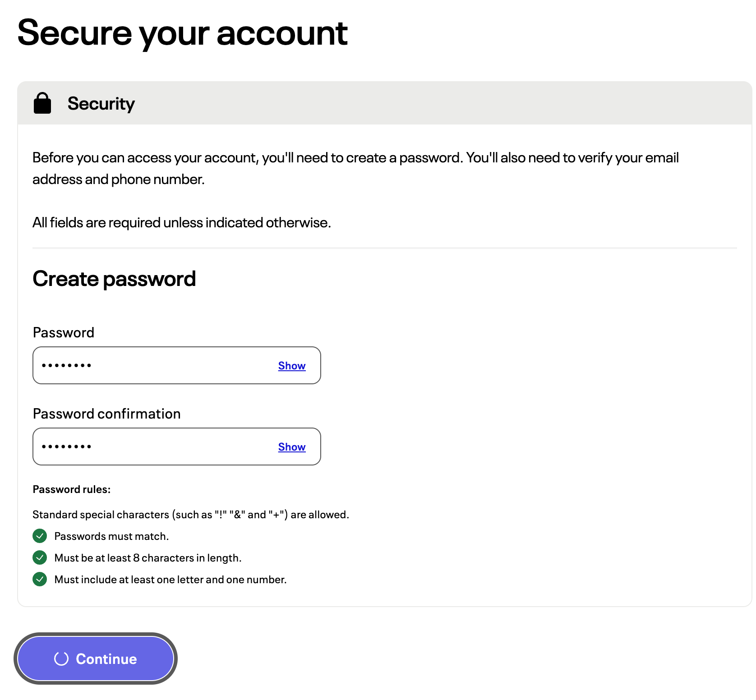Click the Password rules heading

click(x=72, y=489)
